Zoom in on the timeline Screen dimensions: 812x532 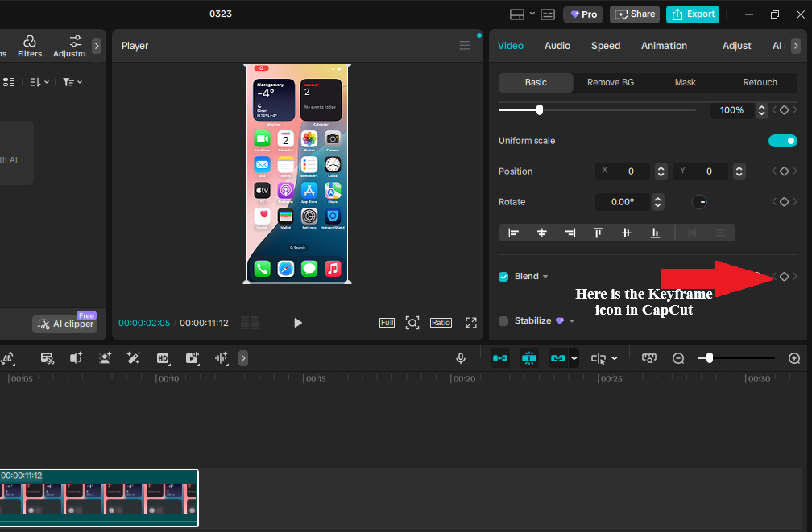794,358
